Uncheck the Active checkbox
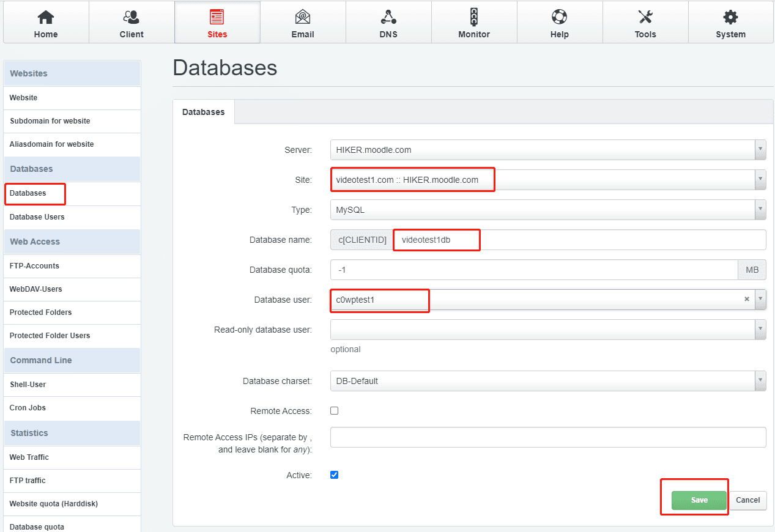 335,475
